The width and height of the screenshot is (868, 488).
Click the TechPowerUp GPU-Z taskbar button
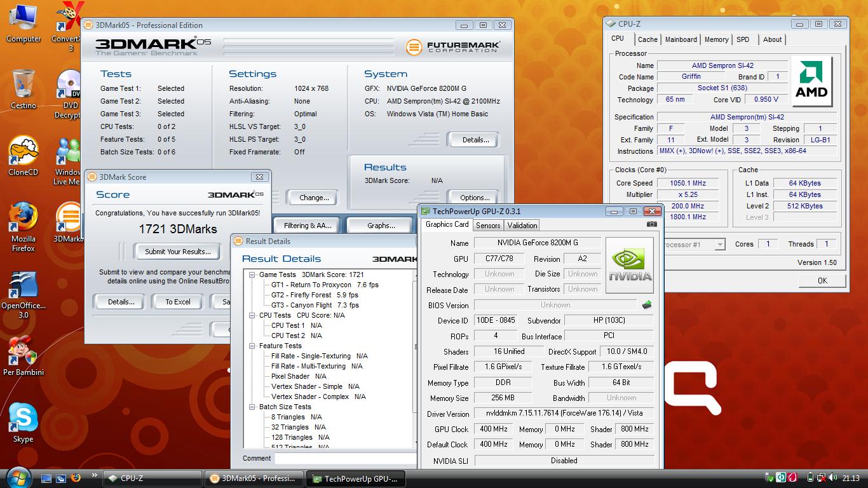pos(356,478)
